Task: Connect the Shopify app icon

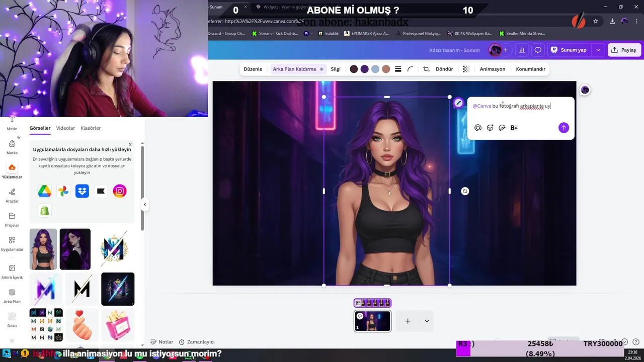Action: click(x=44, y=211)
